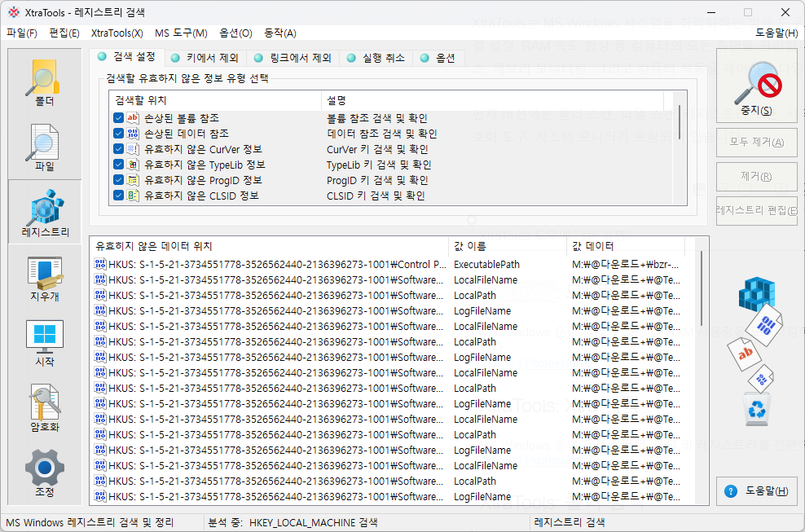Uncheck 손상된 데이터 참조 checkbox
The image size is (805, 532).
pyautogui.click(x=119, y=134)
